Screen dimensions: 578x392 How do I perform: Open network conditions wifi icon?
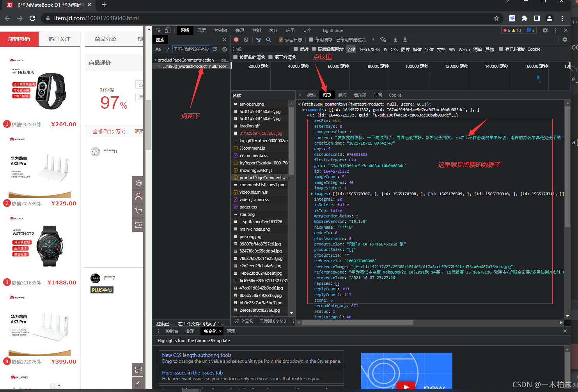(x=383, y=40)
